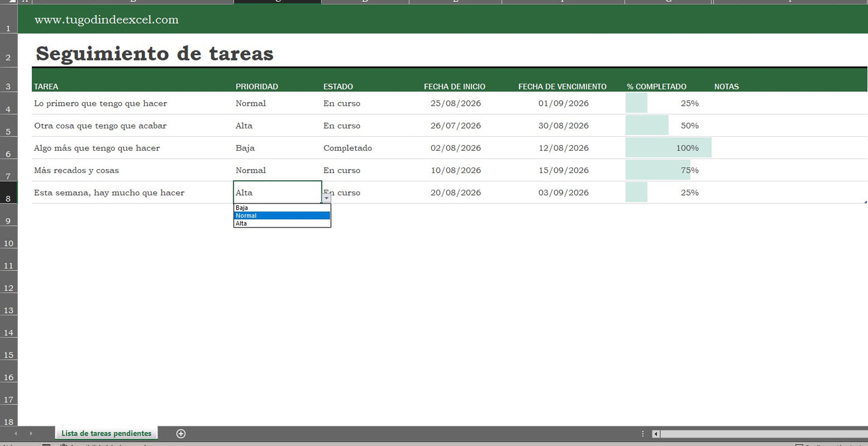Click the FECHA DE INICIO header
Image resolution: width=868 pixels, height=446 pixels.
coord(455,86)
